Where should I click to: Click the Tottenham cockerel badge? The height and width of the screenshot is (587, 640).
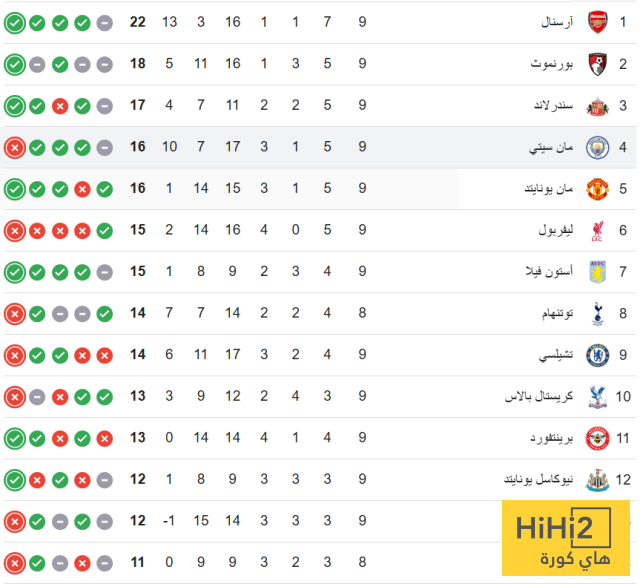click(x=597, y=313)
